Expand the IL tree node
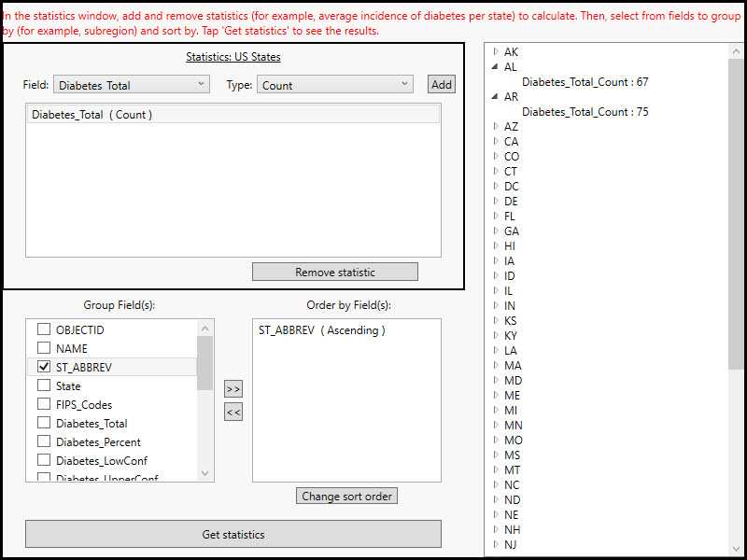 coord(496,290)
